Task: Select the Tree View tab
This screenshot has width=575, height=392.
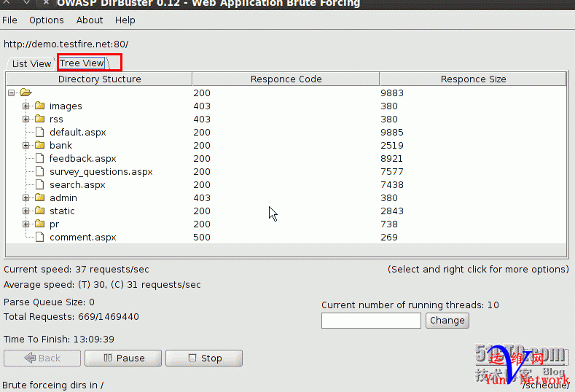Action: coord(82,63)
